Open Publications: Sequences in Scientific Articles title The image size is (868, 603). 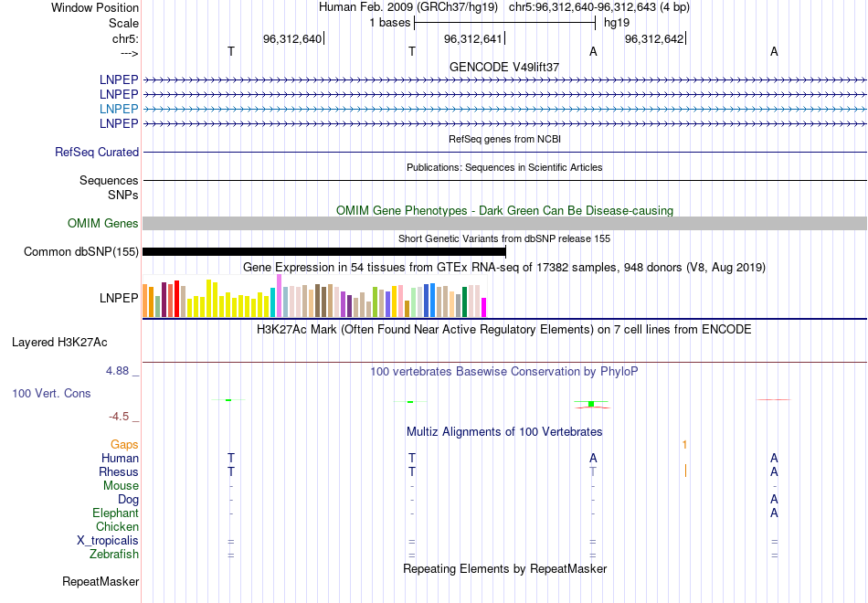(x=504, y=167)
